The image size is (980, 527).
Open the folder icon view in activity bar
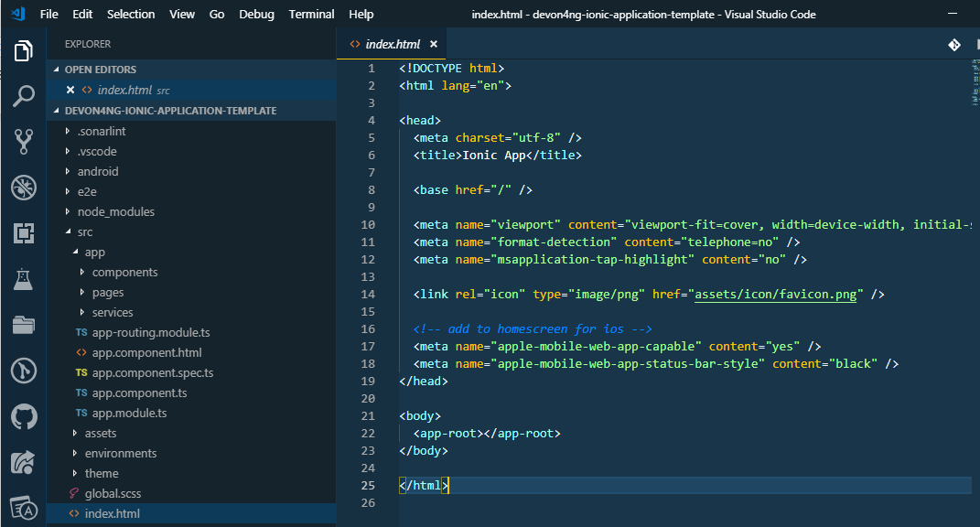coord(24,325)
